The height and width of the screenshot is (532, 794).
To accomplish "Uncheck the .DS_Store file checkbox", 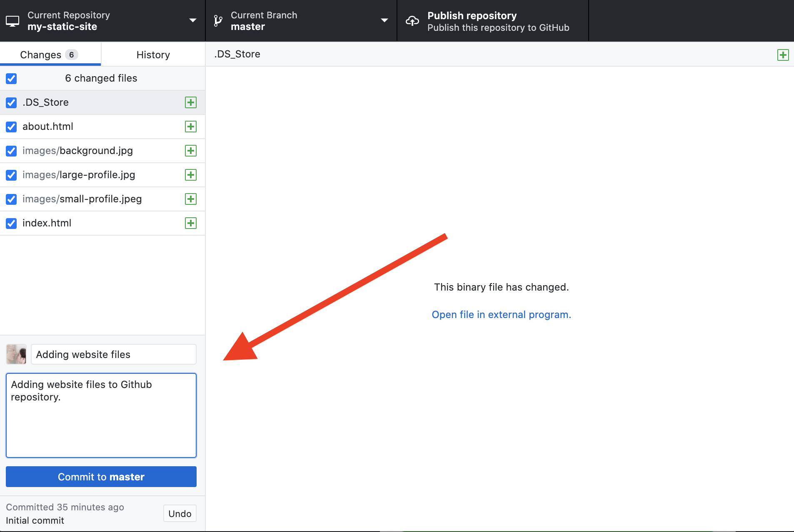I will [11, 103].
